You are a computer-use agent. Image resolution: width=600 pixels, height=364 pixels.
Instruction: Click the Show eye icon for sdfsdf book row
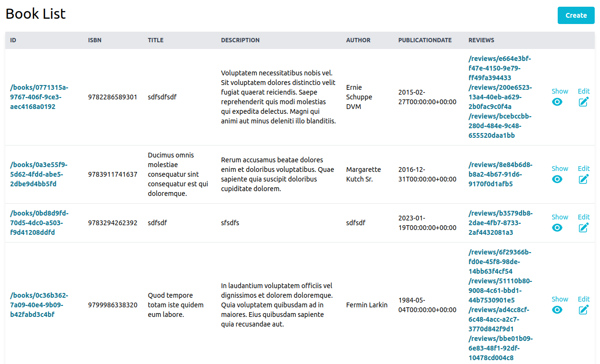[x=557, y=228]
